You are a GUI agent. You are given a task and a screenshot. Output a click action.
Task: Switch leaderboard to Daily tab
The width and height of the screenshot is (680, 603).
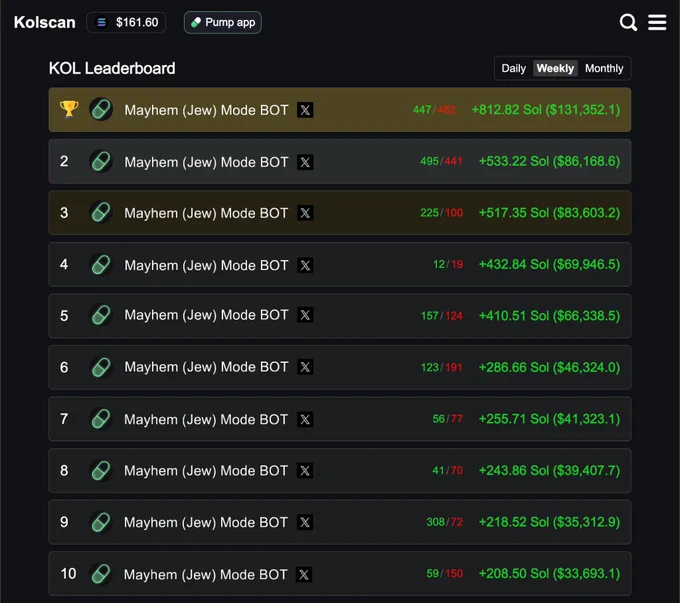click(x=513, y=68)
